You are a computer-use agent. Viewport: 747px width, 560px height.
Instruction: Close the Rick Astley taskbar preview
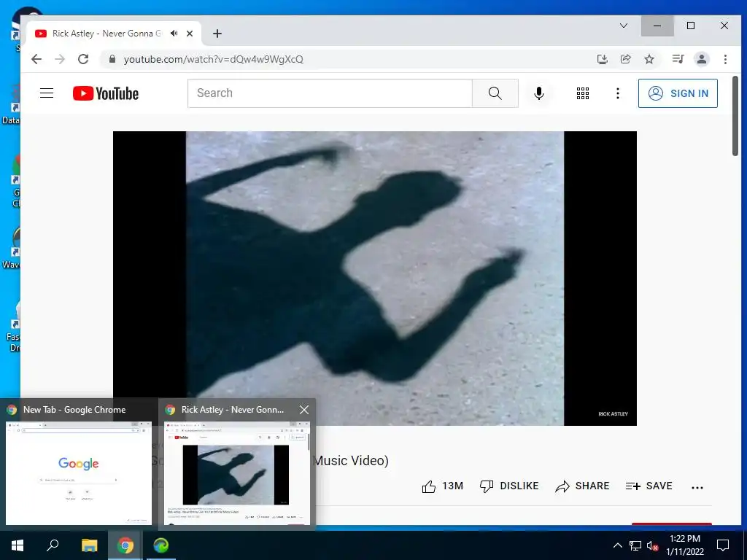[x=304, y=410]
